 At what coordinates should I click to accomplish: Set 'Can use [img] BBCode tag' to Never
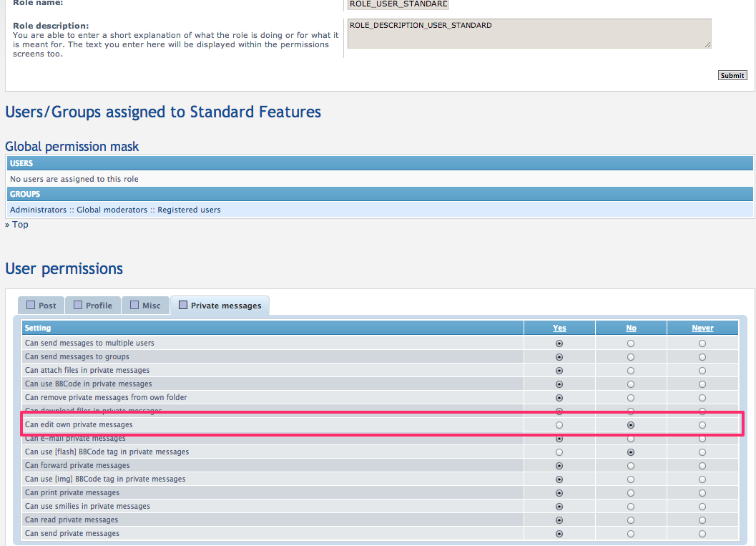[702, 479]
